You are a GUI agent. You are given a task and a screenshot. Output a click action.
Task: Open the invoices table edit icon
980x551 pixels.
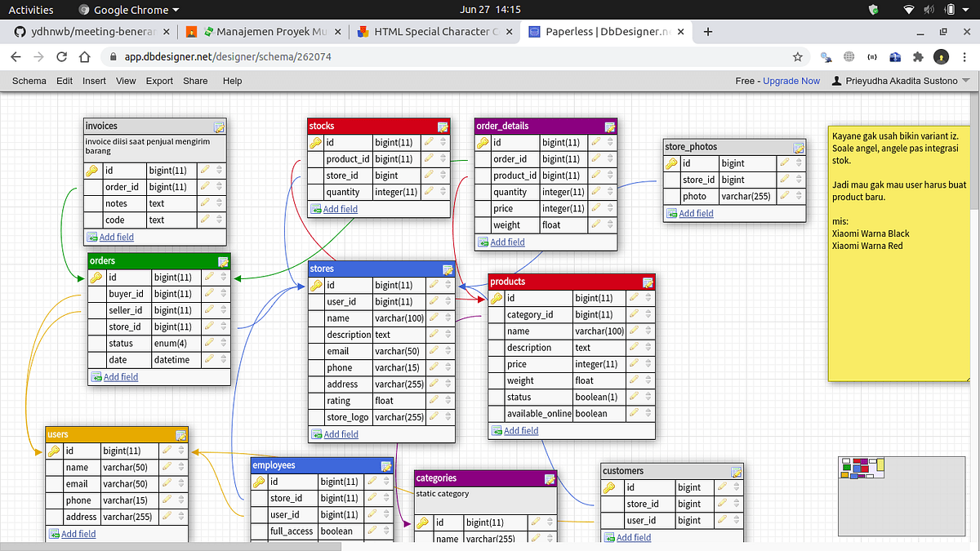coord(219,127)
